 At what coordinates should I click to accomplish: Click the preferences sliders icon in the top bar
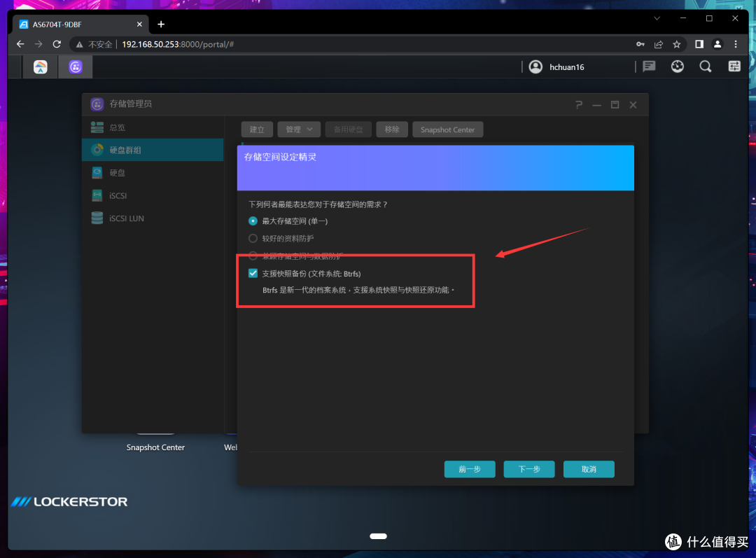tap(734, 67)
